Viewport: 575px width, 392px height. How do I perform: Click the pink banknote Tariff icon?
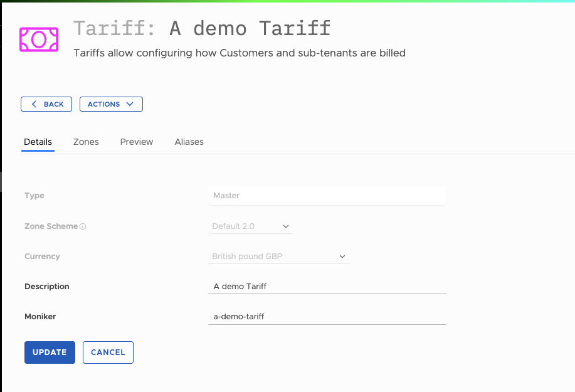click(x=39, y=40)
